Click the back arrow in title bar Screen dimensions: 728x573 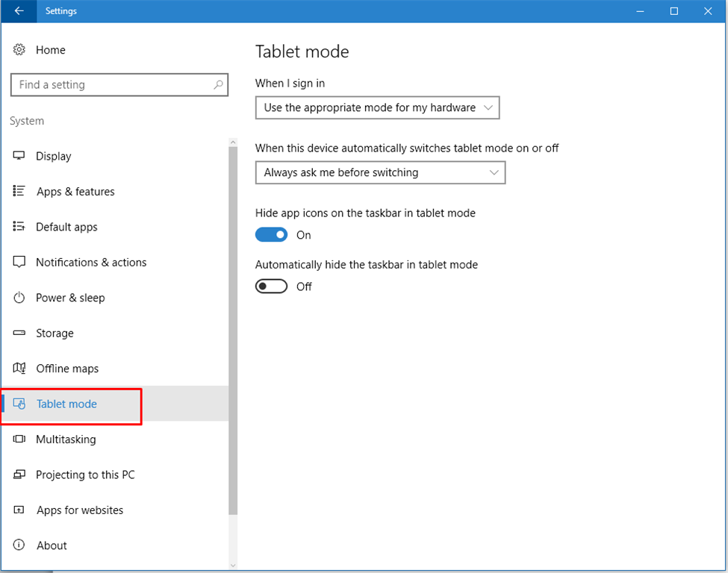(19, 11)
